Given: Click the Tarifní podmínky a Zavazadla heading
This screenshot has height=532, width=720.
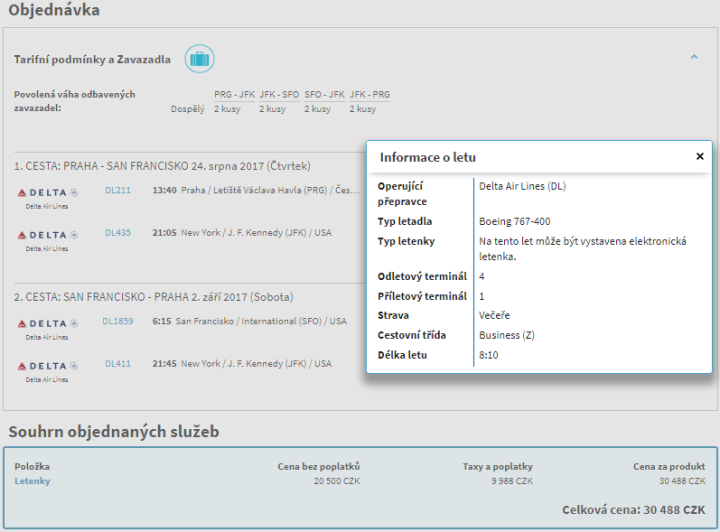Looking at the screenshot, I should (x=92, y=60).
